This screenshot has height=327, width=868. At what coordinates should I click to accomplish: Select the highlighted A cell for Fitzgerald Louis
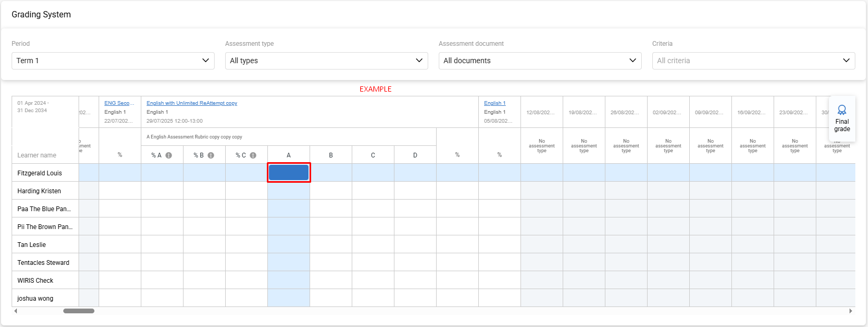point(289,173)
